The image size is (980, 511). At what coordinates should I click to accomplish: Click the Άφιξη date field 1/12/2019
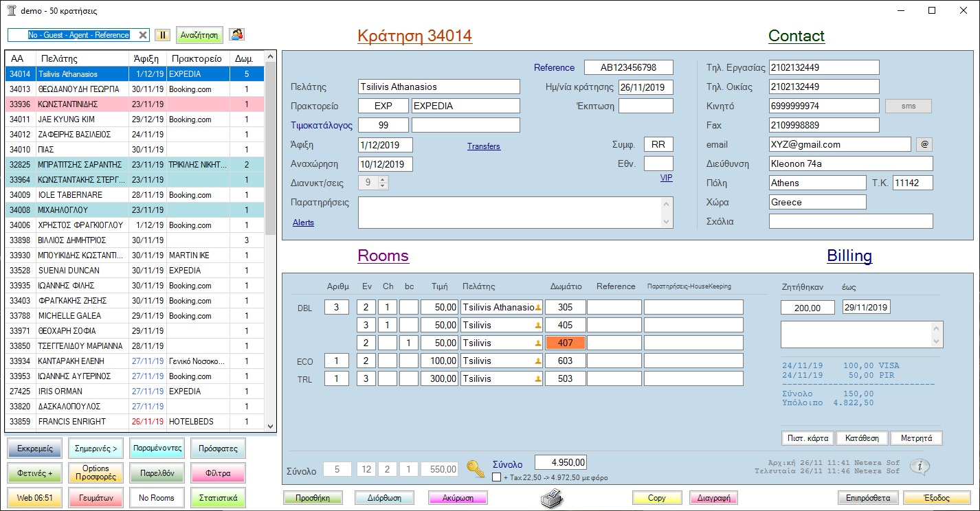pos(386,145)
